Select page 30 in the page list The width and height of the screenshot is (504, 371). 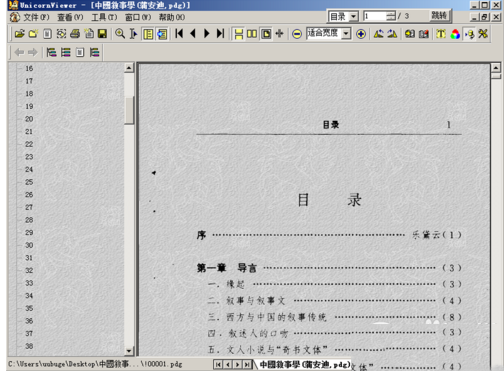coord(29,245)
